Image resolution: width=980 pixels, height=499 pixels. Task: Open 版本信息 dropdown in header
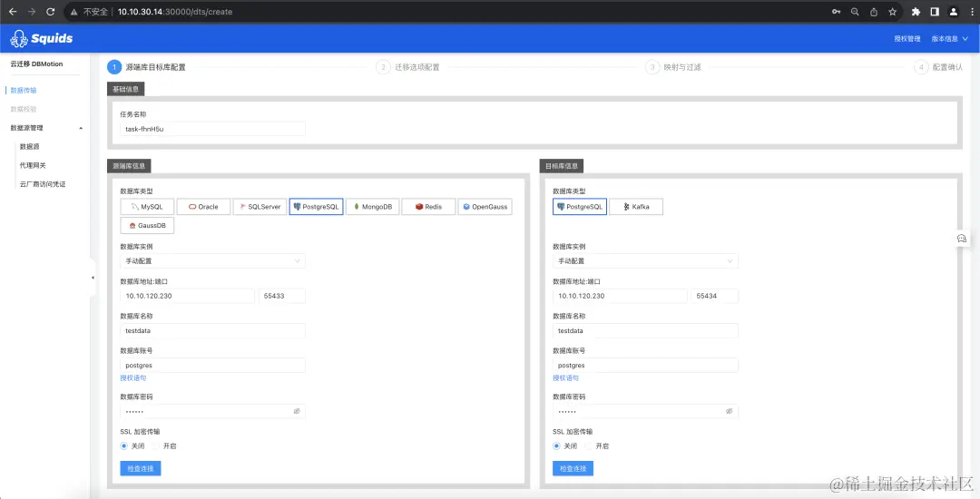949,39
